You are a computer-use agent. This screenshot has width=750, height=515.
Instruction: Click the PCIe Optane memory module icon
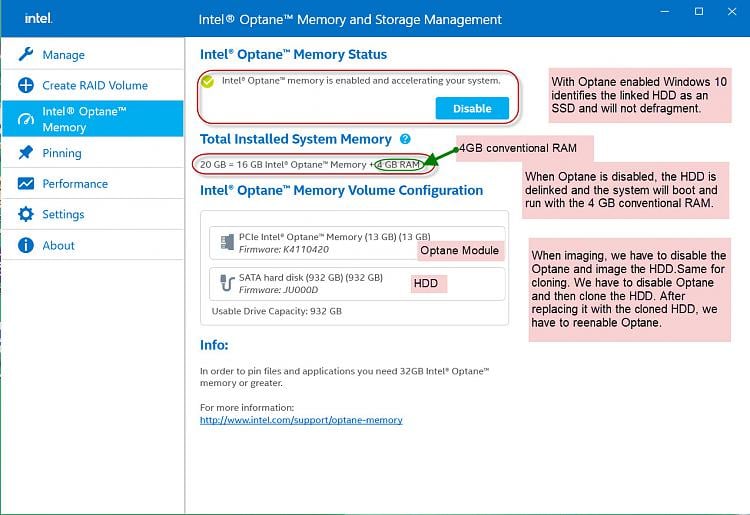click(227, 242)
